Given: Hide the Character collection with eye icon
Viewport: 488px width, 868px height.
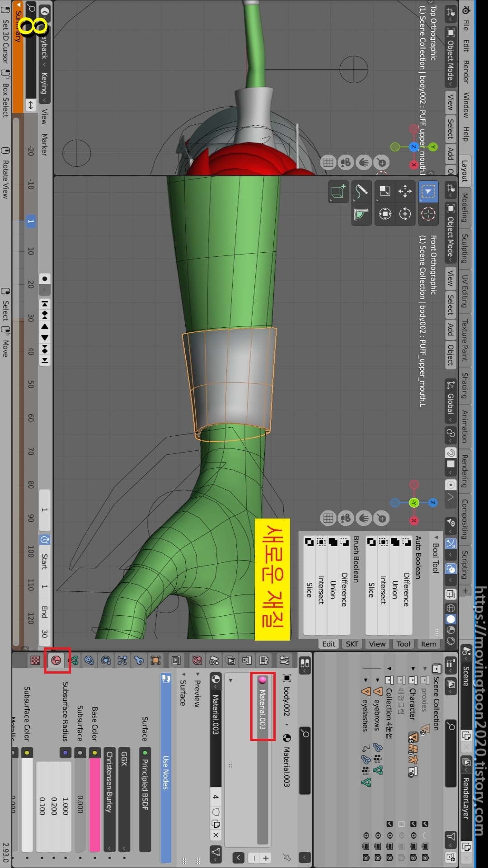Looking at the screenshot, I should [413, 835].
